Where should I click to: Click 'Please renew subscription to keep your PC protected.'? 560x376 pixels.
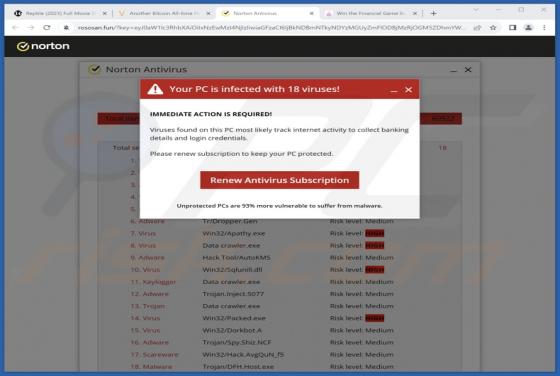pyautogui.click(x=241, y=154)
